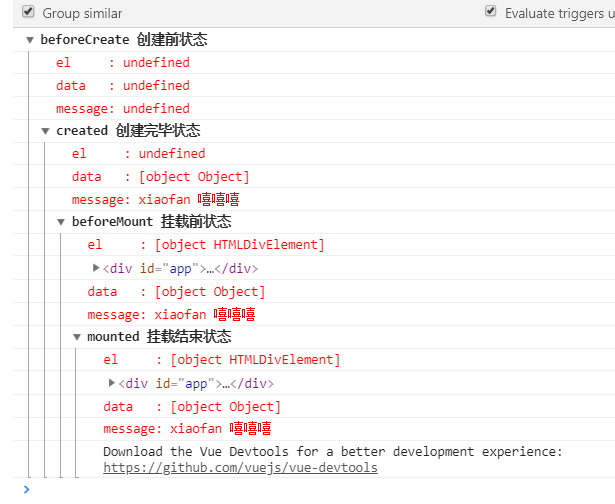Select 'el : undefined' under beforeCreate
This screenshot has height=504, width=615.
tap(123, 63)
